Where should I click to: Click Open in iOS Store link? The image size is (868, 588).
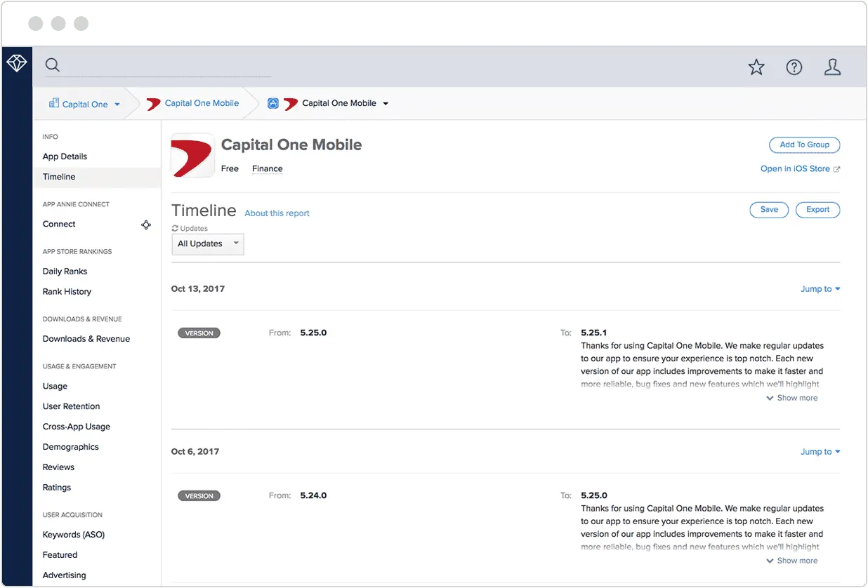(x=795, y=169)
